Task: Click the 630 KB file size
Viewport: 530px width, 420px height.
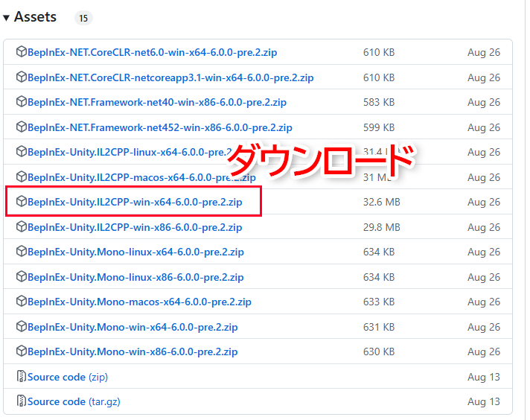Action: tap(379, 352)
